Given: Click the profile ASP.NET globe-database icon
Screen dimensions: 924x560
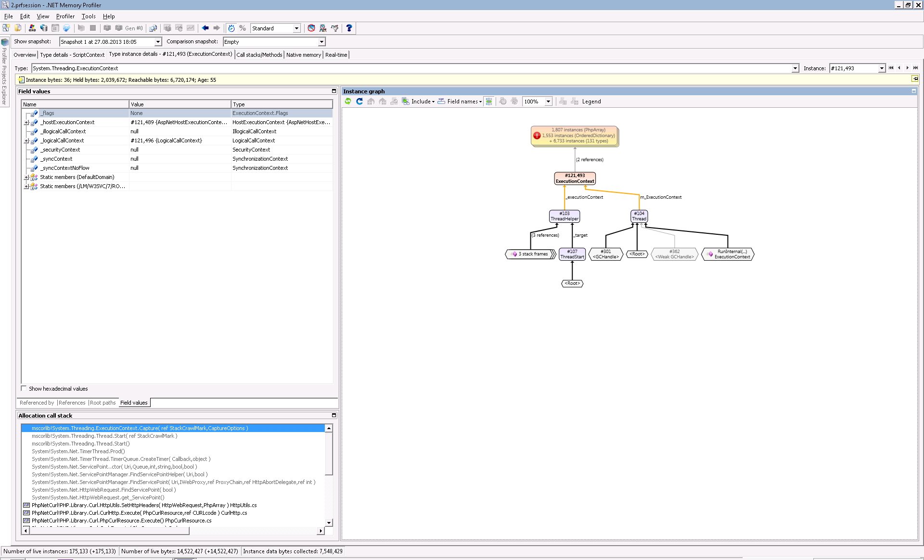Looking at the screenshot, I should coord(44,28).
